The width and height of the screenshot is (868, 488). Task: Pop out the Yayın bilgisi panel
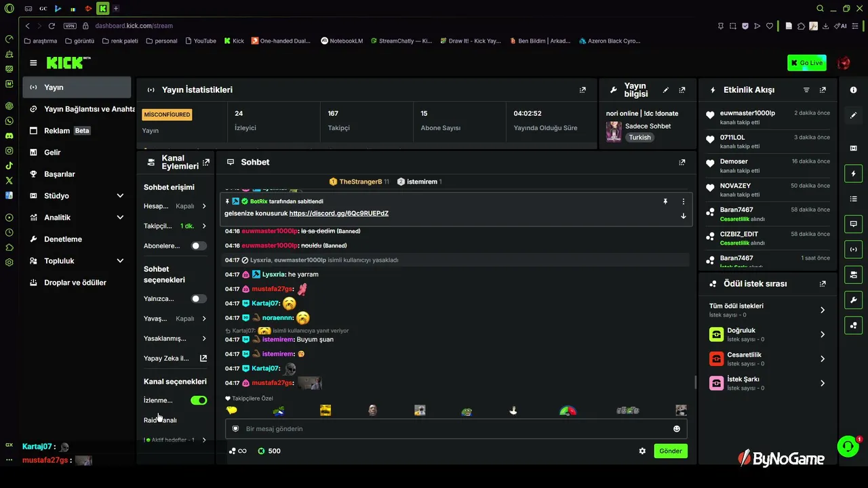[682, 89]
